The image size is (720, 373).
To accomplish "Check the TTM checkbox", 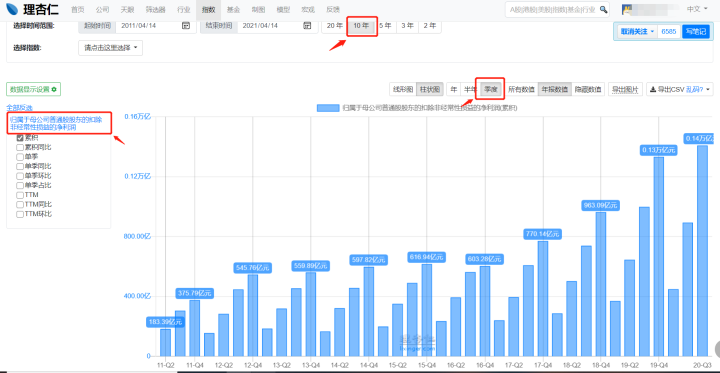I will (x=20, y=195).
